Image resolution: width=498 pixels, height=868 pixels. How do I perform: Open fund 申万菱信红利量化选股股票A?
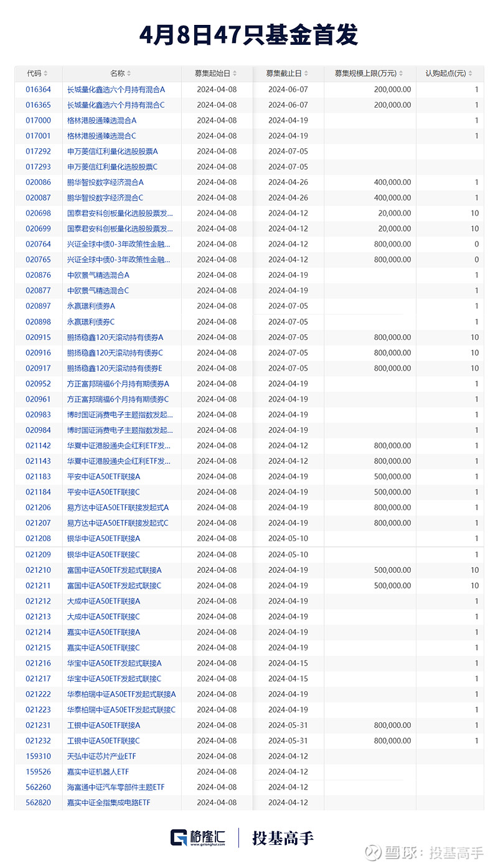coord(113,151)
